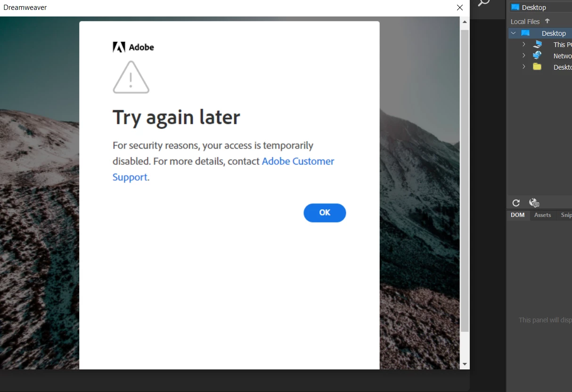Click the warning triangle icon
Viewport: 572px width, 392px height.
coord(131,77)
